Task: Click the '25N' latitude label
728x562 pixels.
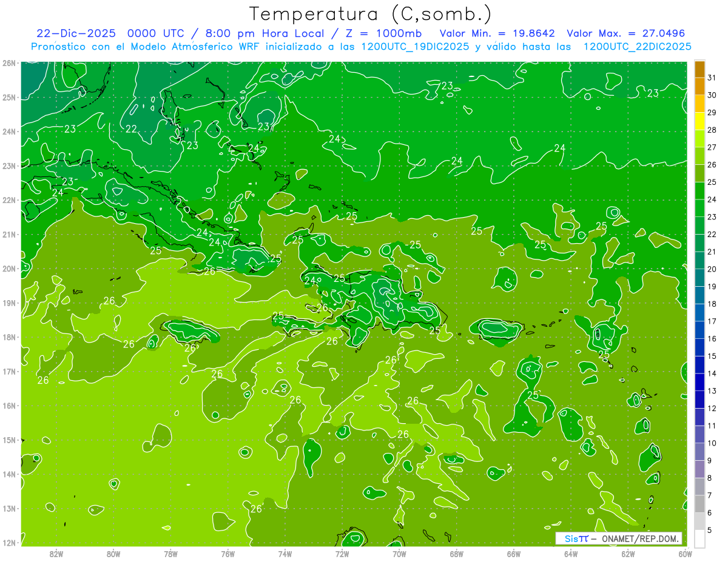Action: point(8,98)
